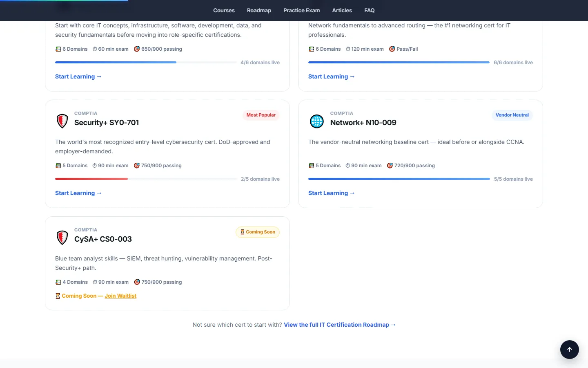Click the "120 min exam" text

coord(367,49)
